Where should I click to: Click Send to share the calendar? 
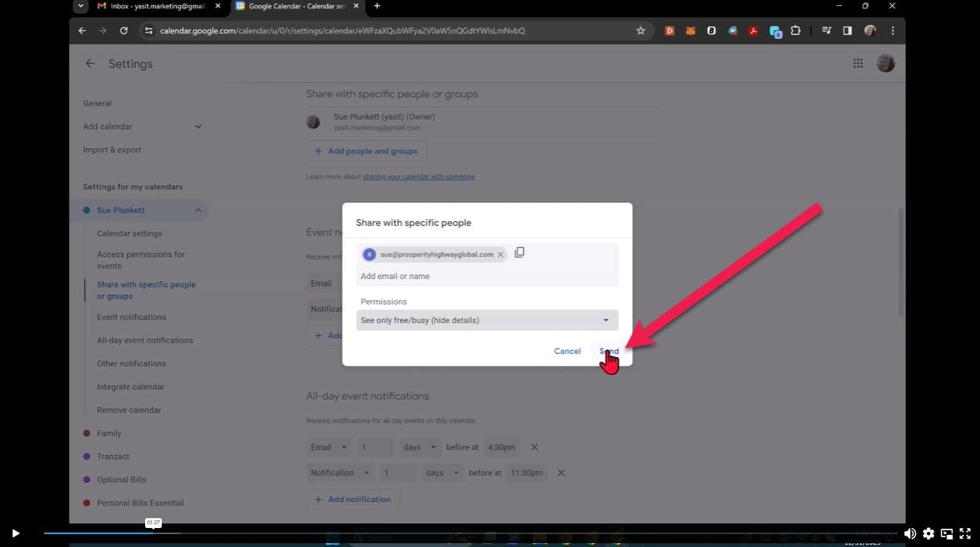pyautogui.click(x=609, y=351)
